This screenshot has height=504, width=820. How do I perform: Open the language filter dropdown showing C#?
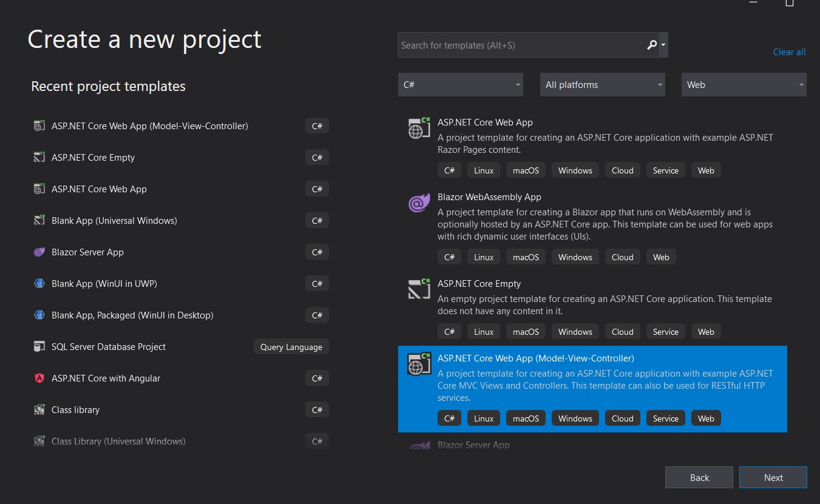(461, 85)
